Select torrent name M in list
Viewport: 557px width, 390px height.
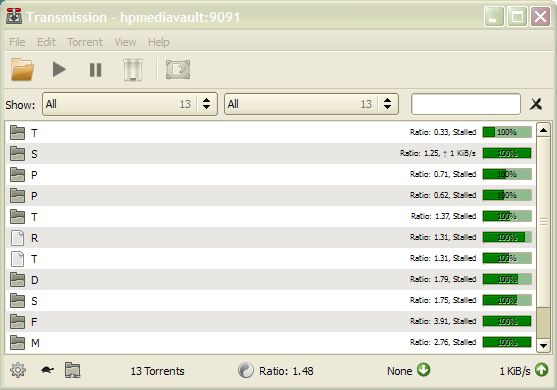coord(35,343)
